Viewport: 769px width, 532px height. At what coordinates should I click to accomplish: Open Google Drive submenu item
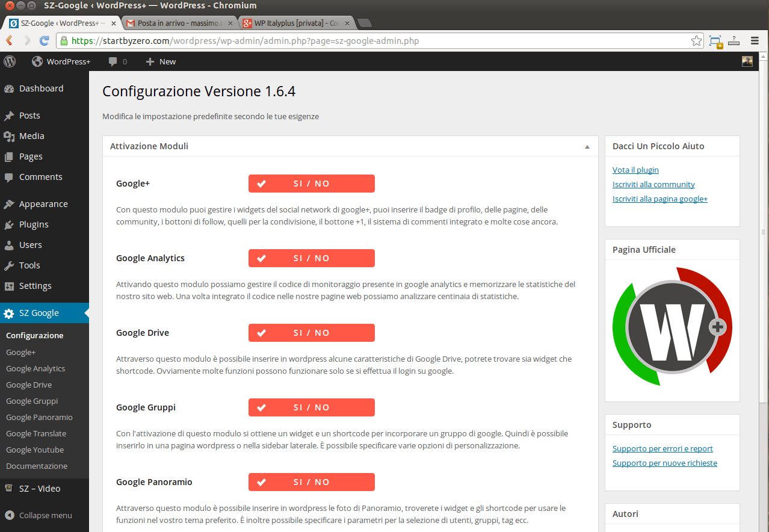pyautogui.click(x=29, y=385)
